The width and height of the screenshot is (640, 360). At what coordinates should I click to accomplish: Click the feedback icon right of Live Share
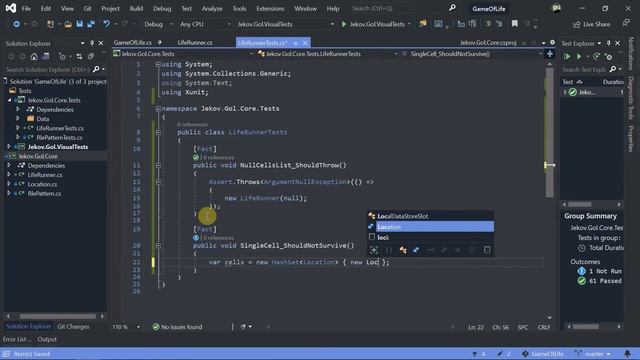[626, 24]
